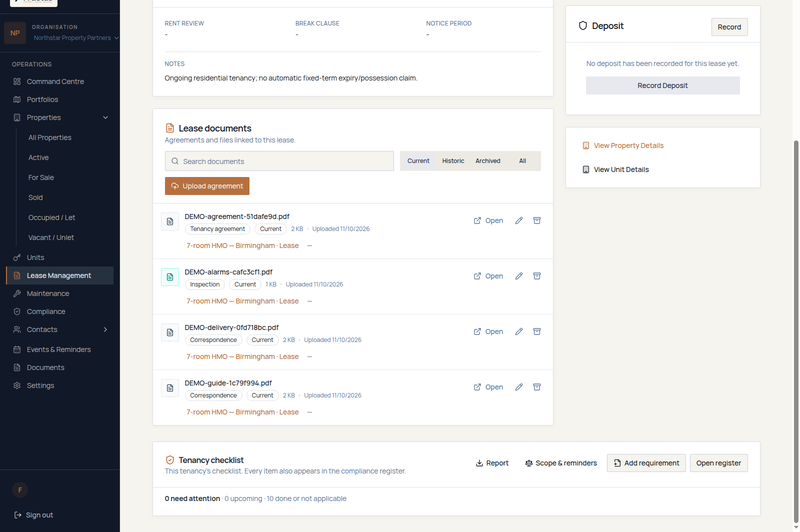Click the user avatar F
The width and height of the screenshot is (800, 532).
point(20,490)
